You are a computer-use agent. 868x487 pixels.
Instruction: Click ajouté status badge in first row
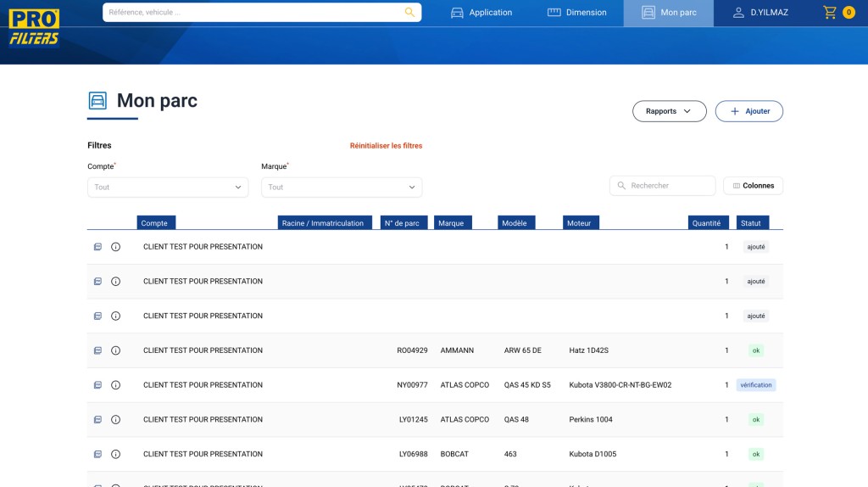click(x=755, y=247)
